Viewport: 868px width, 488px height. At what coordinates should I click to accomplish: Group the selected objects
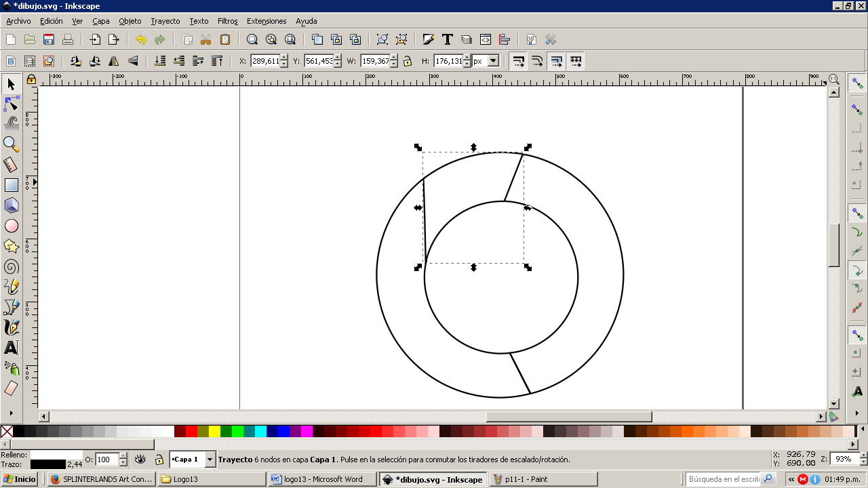(x=382, y=39)
